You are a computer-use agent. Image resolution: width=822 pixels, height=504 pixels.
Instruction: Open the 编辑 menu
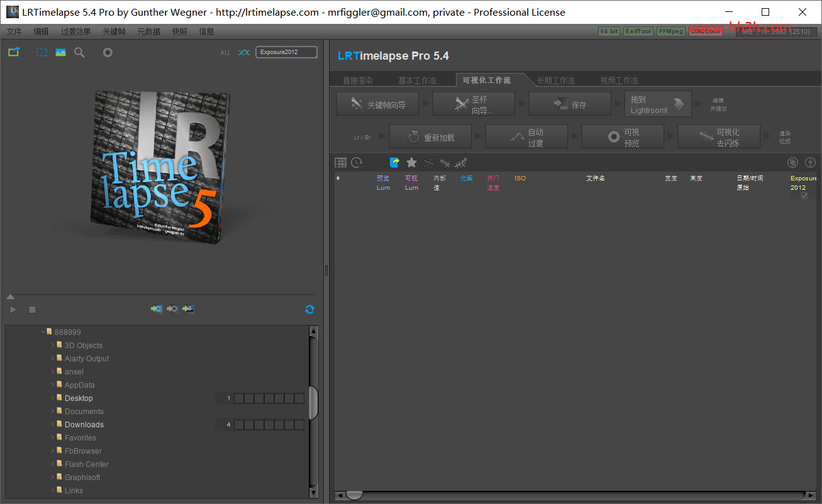coord(41,31)
